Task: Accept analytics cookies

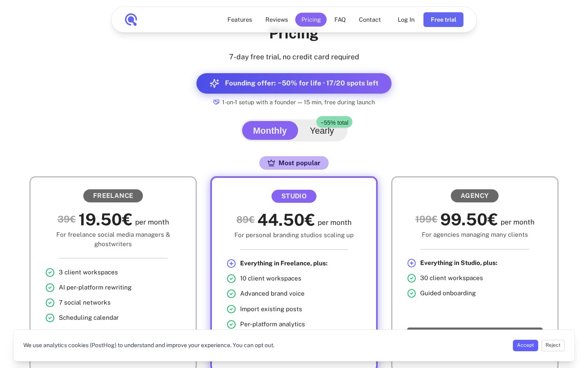Action: (526, 346)
